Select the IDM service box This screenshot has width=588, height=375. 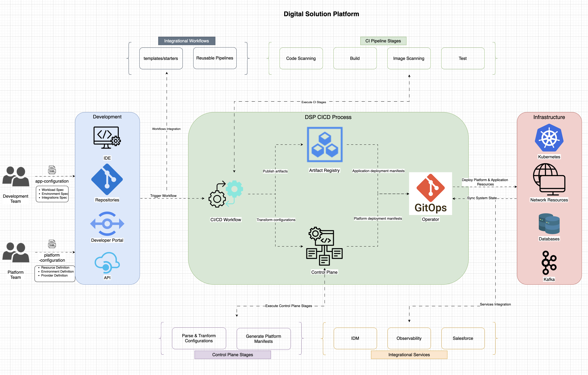[355, 338]
